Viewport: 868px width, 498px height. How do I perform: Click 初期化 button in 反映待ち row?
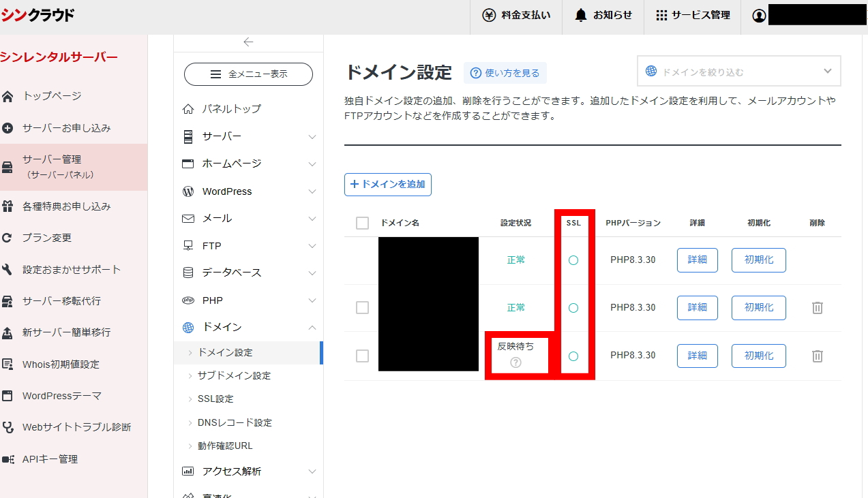coord(759,356)
